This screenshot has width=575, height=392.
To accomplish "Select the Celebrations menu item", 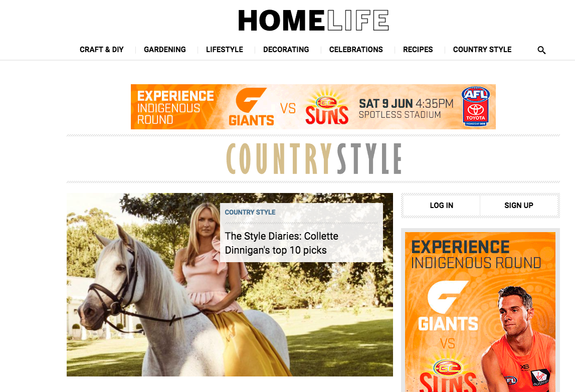I will (356, 50).
